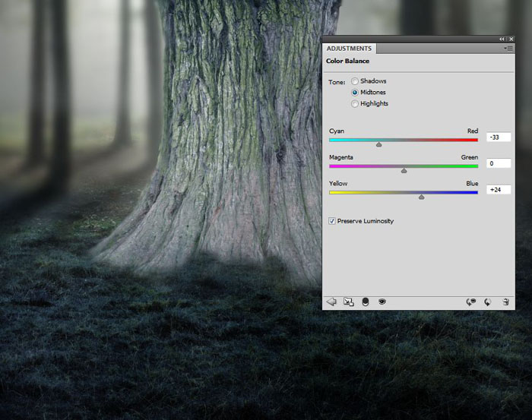
Task: Uncheck the Preserve Luminosity checkbox
Action: pos(332,221)
